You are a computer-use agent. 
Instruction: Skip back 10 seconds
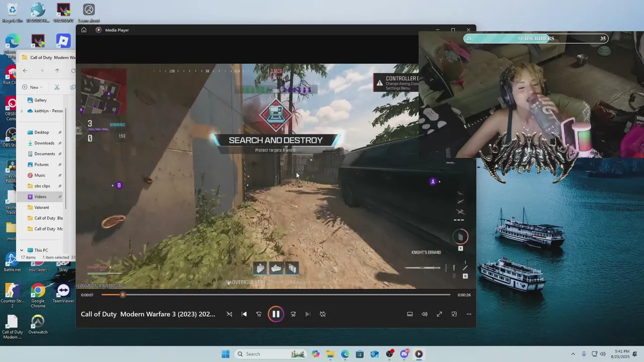point(259,314)
